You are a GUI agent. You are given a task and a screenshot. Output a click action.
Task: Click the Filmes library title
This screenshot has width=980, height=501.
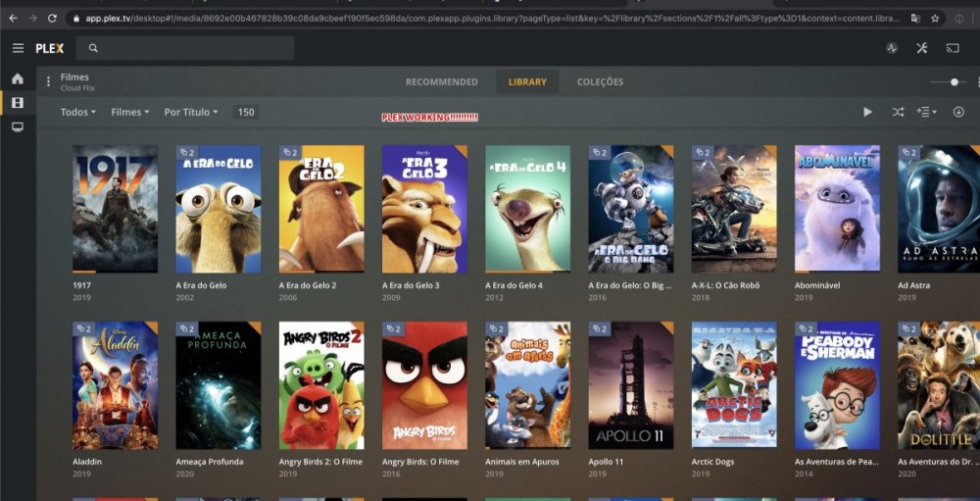[x=74, y=76]
